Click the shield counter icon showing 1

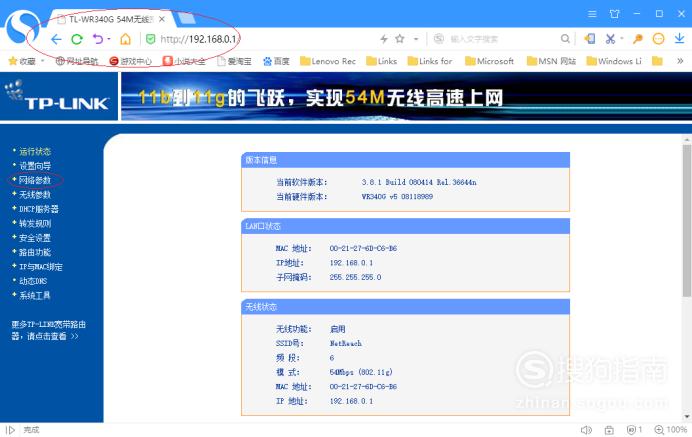tap(634, 429)
